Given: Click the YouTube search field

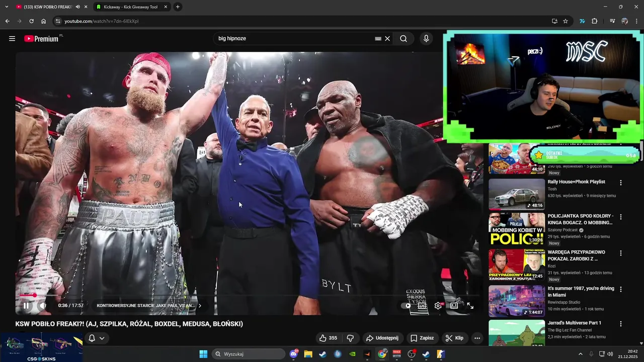Looking at the screenshot, I should [x=294, y=38].
